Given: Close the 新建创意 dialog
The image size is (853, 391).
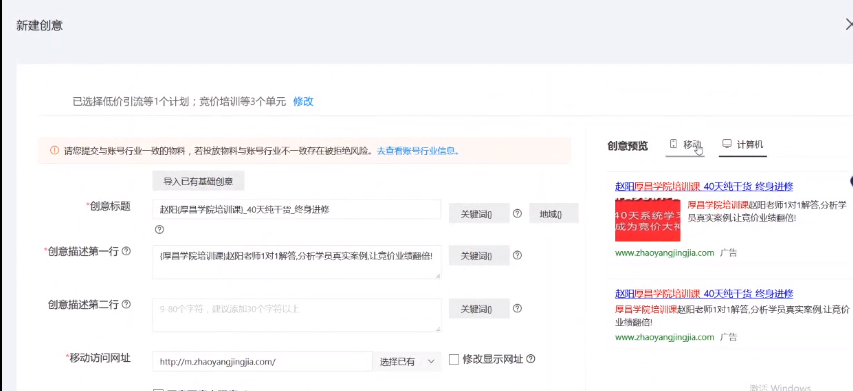Looking at the screenshot, I should tap(849, 24).
